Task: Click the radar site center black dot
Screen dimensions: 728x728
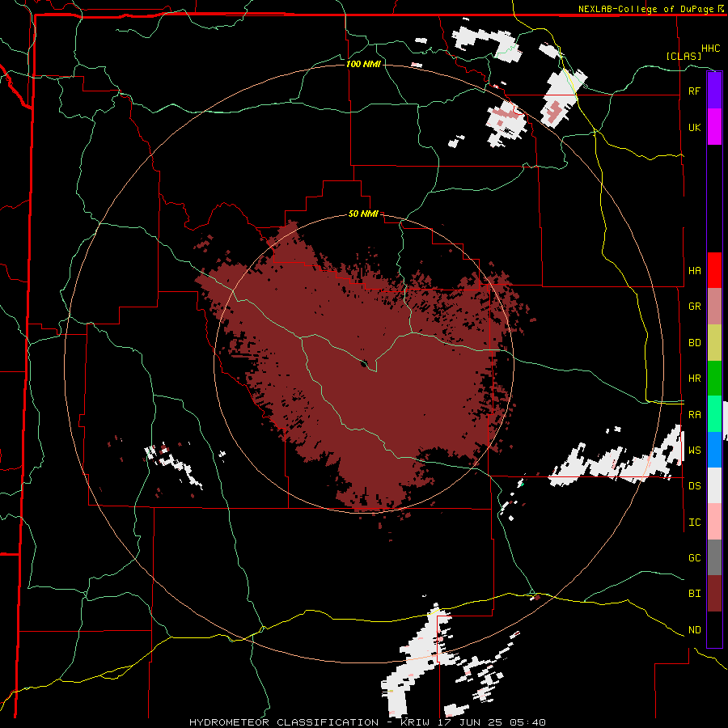Action: (x=364, y=363)
